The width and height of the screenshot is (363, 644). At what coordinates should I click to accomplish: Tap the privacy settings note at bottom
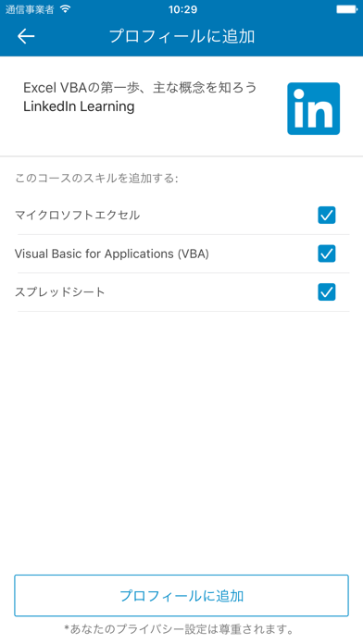pyautogui.click(x=180, y=629)
